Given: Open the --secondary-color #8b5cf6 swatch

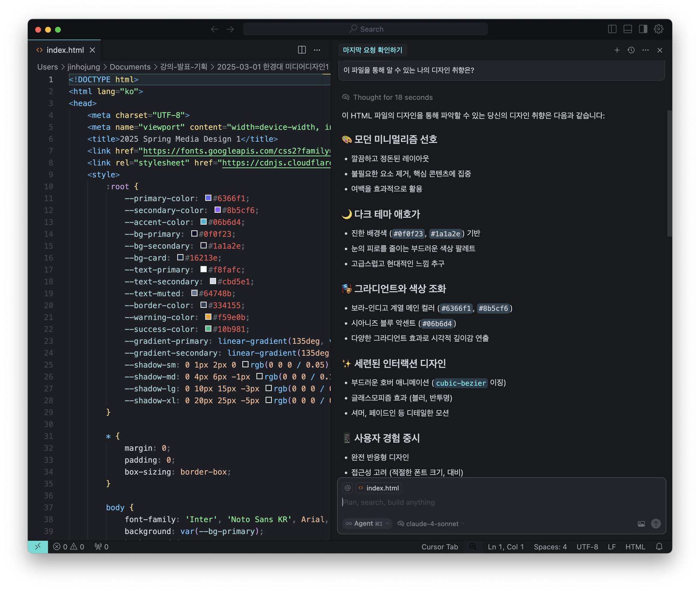Looking at the screenshot, I should coord(217,210).
